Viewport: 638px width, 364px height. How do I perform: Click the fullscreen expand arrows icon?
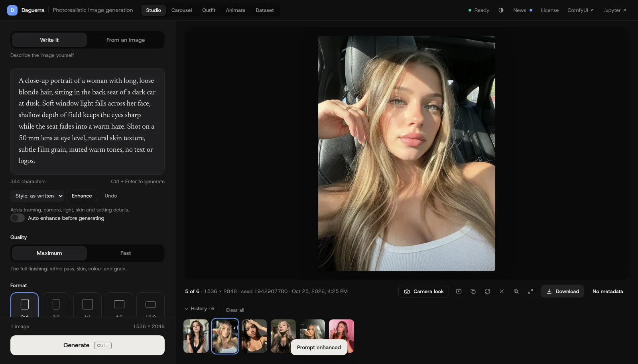(x=530, y=291)
